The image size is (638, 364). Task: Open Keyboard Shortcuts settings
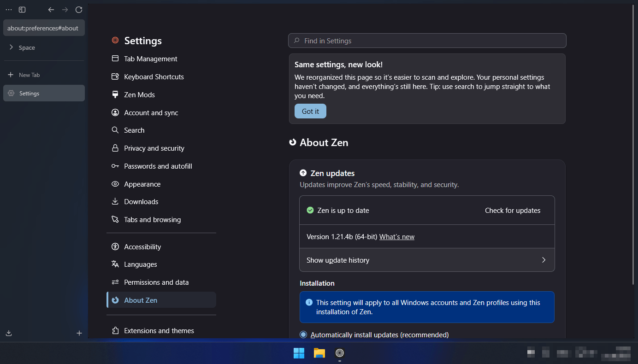[x=161, y=76]
